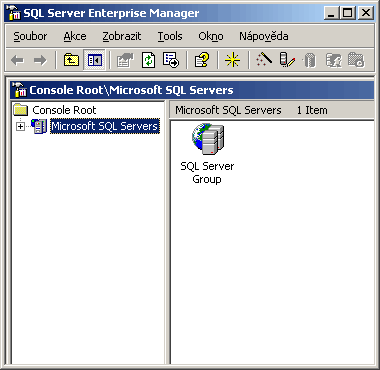
Task: Click the 1 Item count text
Action: [312, 110]
